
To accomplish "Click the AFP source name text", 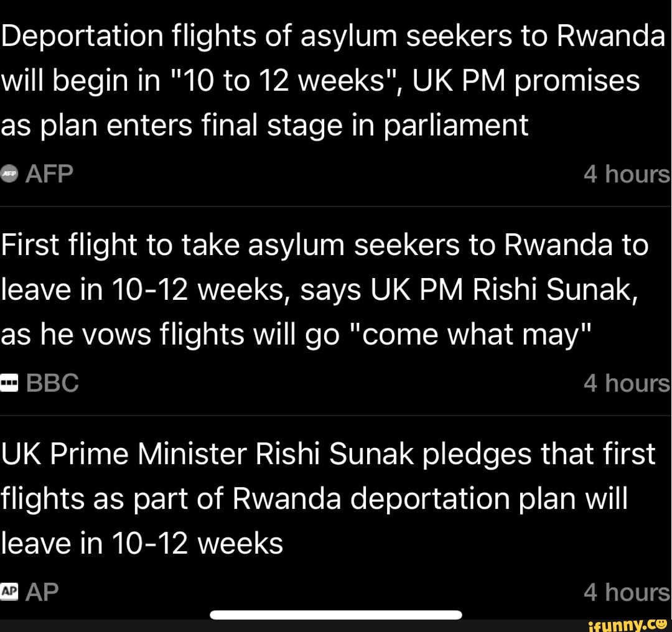I will (48, 174).
